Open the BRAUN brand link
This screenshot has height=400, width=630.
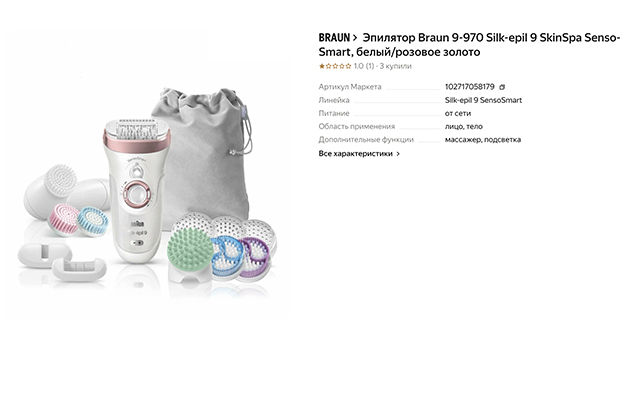point(334,38)
